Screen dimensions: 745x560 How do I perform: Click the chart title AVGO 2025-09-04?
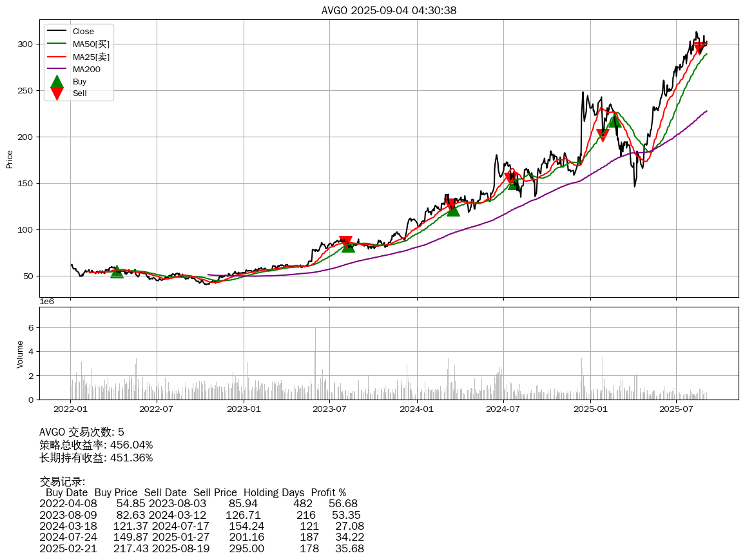tap(389, 10)
